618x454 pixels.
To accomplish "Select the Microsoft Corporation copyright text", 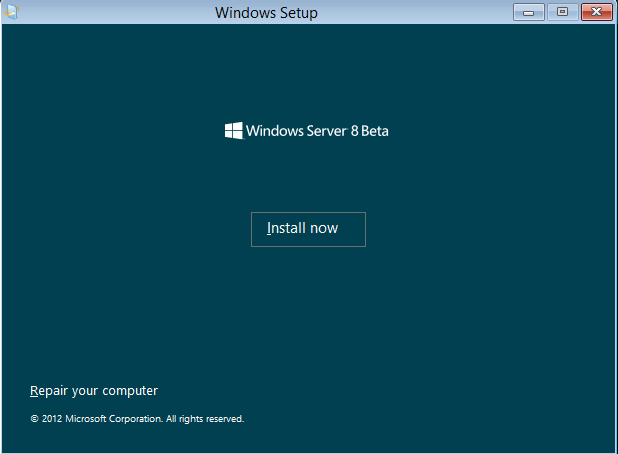I will (137, 419).
